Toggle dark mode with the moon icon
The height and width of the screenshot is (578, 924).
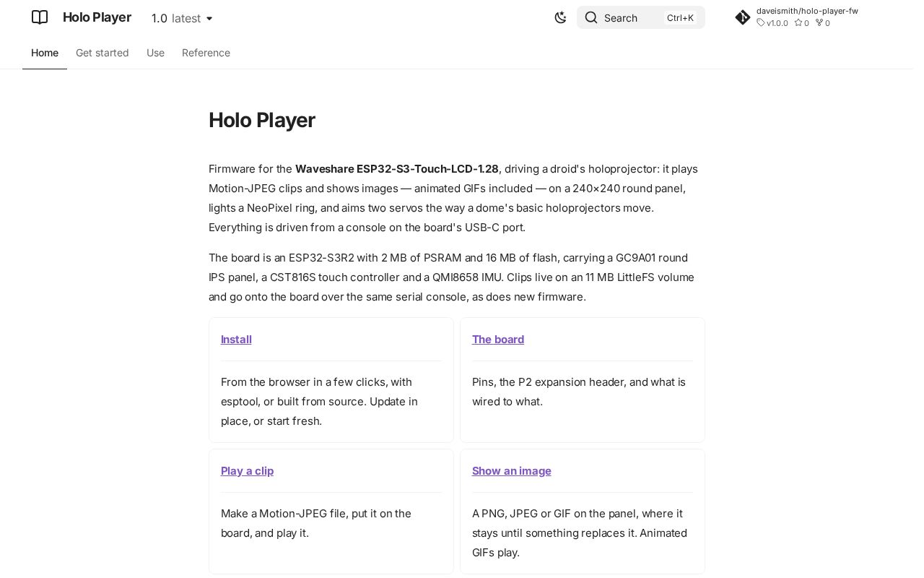[560, 17]
